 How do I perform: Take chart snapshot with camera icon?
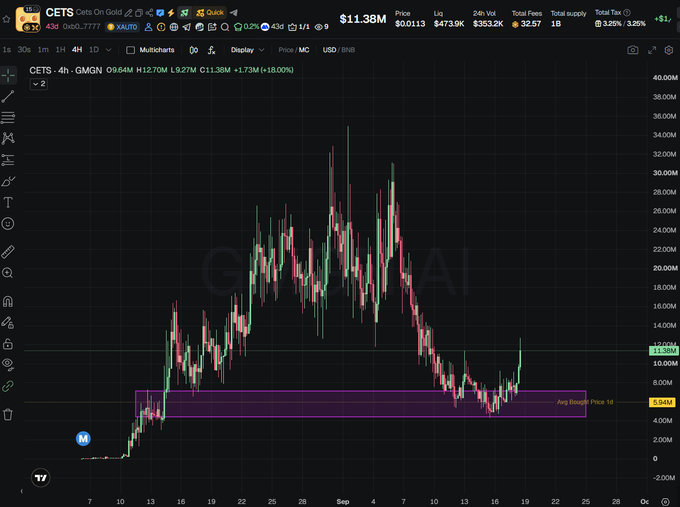pos(633,50)
